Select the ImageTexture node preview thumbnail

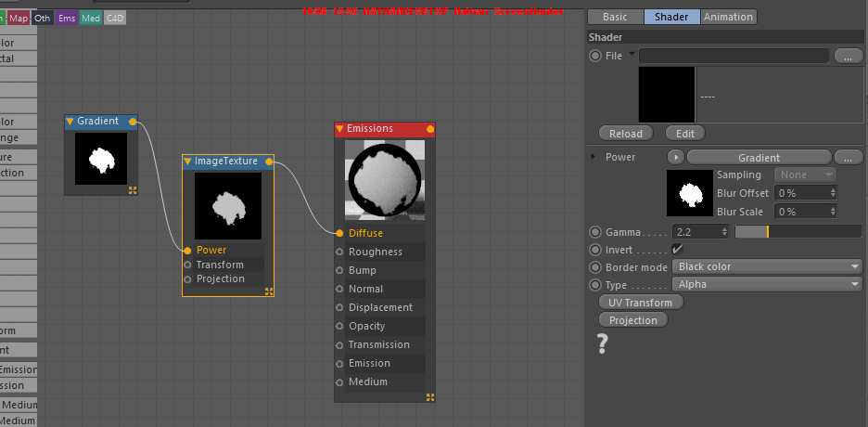point(228,206)
